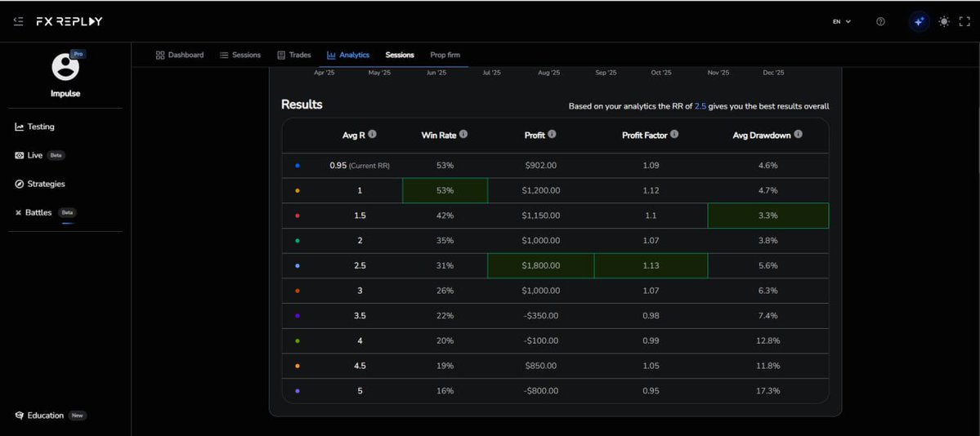
Task: Open the help question mark icon
Action: pos(880,21)
